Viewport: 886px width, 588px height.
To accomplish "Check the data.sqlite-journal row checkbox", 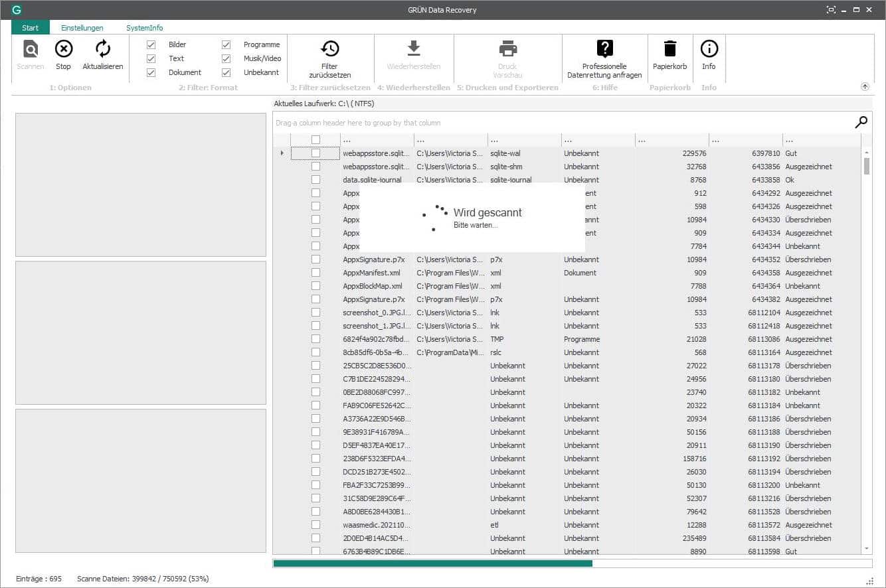I will [315, 180].
